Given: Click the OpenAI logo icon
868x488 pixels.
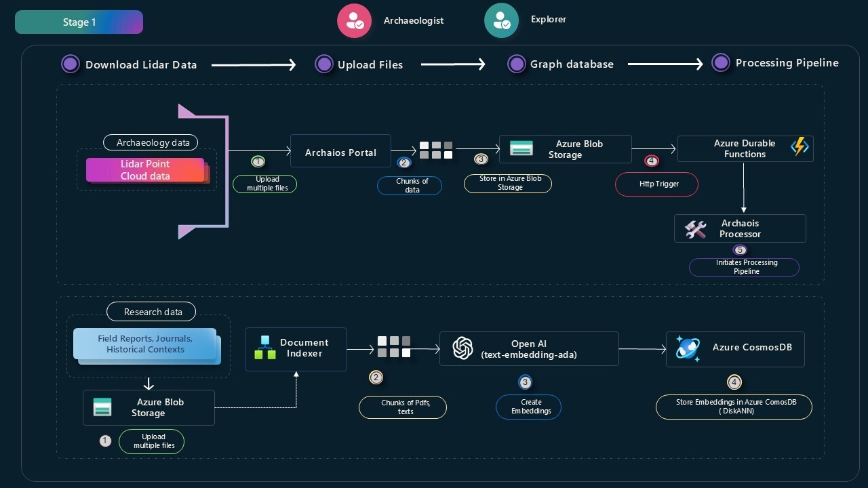Looking at the screenshot, I should point(462,348).
